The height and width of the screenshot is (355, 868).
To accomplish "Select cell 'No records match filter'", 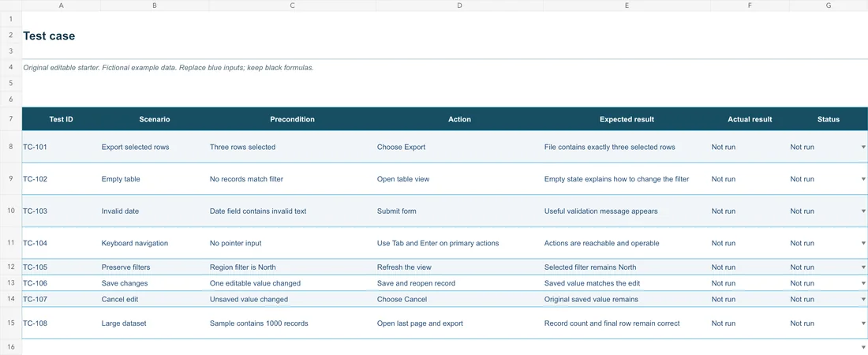I will pyautogui.click(x=292, y=179).
